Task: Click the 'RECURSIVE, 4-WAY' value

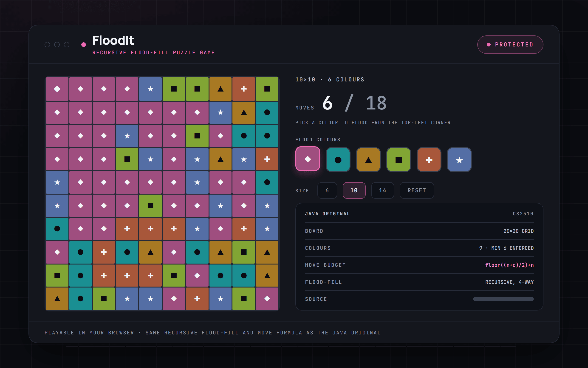Action: tap(509, 282)
